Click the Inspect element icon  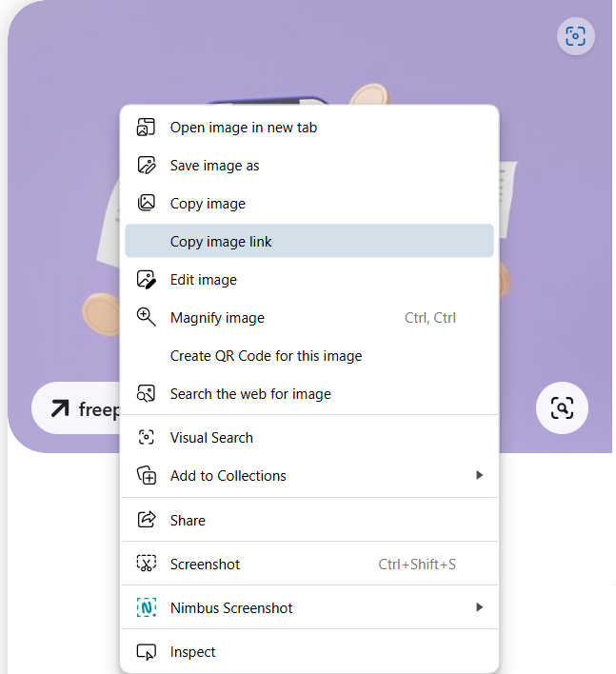pyautogui.click(x=146, y=652)
